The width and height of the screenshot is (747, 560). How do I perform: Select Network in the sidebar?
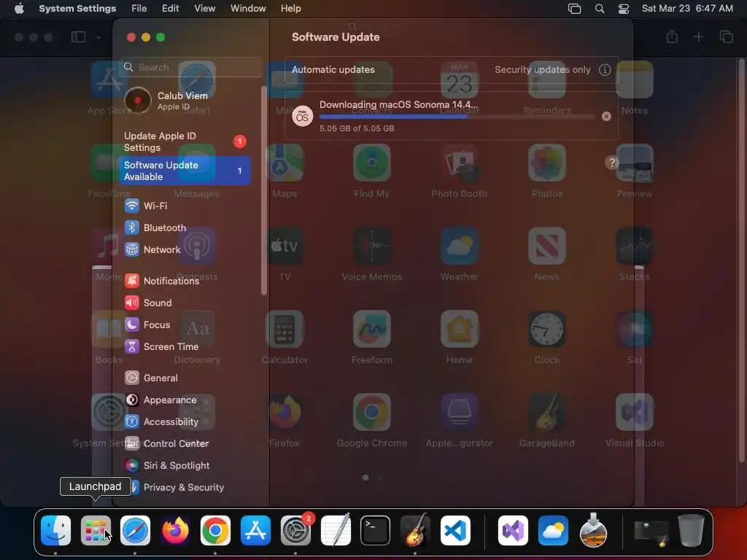tap(186, 249)
